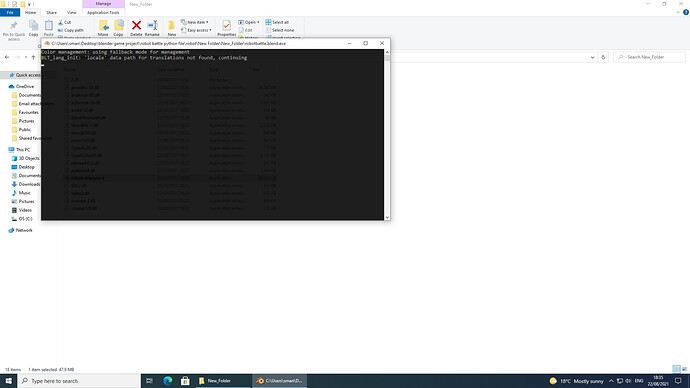The image size is (690, 388).
Task: Switch to the details view layout icon
Action: click(x=676, y=369)
